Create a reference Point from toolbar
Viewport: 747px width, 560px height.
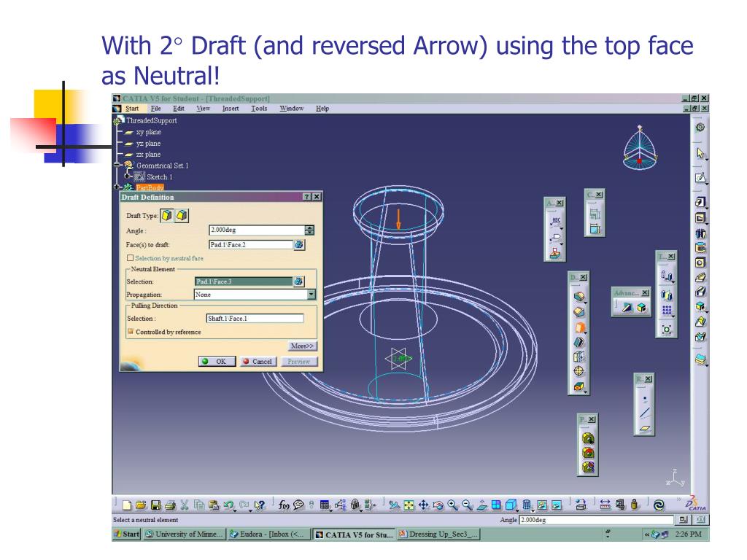tap(645, 399)
